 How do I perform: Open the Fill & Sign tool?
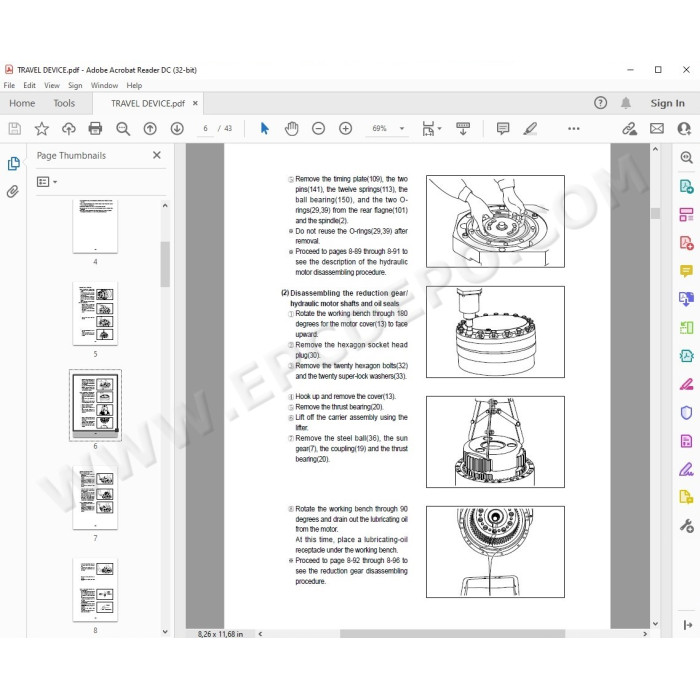click(x=686, y=470)
